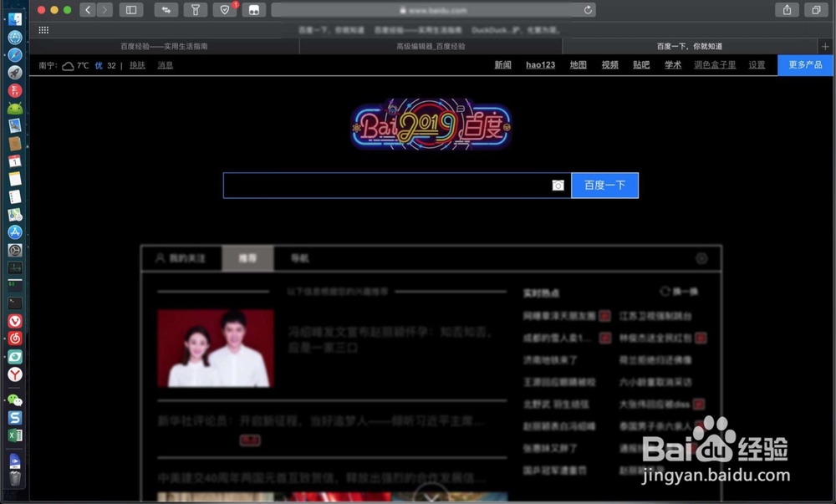Open the App Store in dock

(x=15, y=232)
